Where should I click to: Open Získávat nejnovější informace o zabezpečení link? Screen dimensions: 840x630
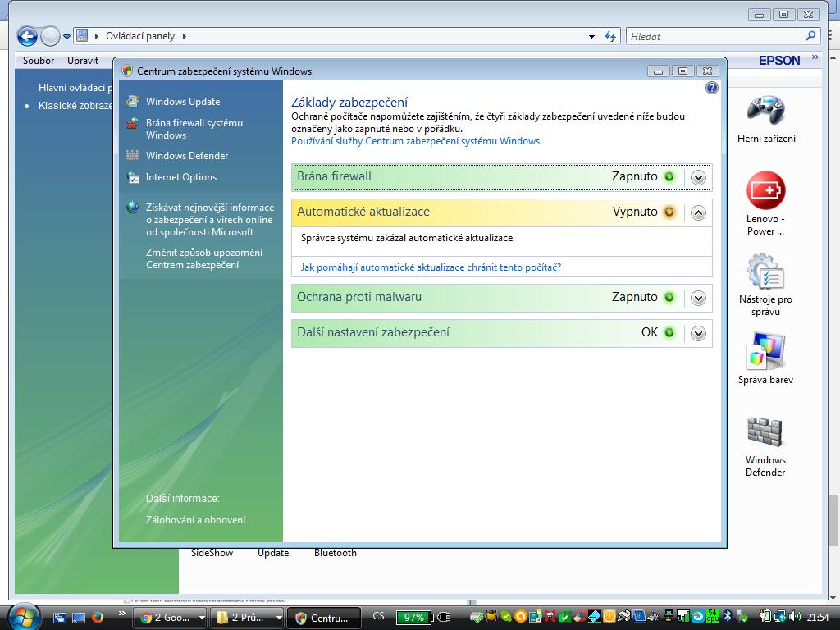210,220
